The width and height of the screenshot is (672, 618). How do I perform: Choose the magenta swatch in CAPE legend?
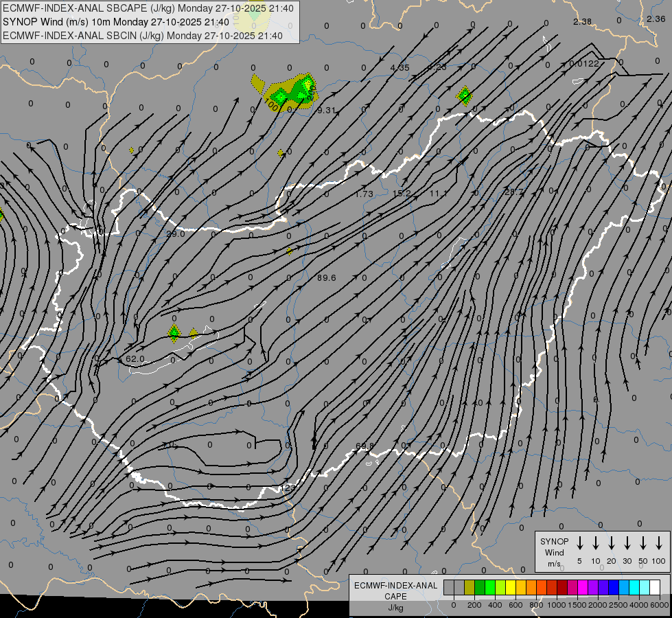[x=583, y=588]
